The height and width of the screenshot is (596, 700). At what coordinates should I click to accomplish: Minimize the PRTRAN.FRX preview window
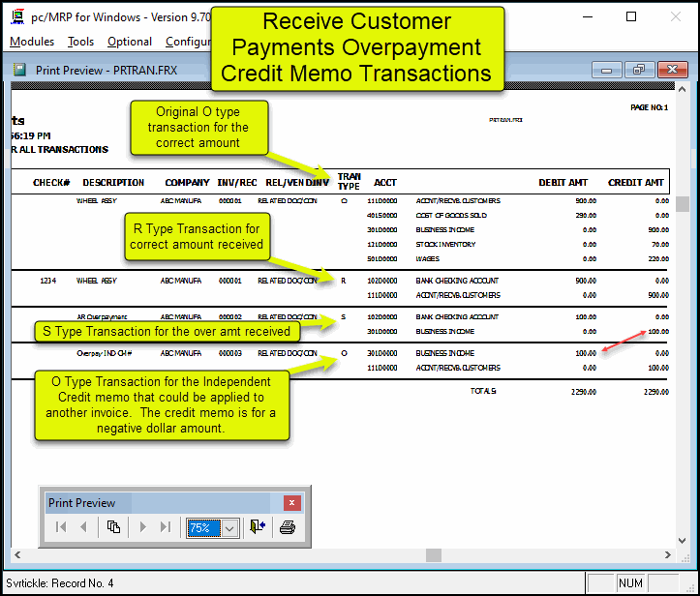tap(606, 70)
